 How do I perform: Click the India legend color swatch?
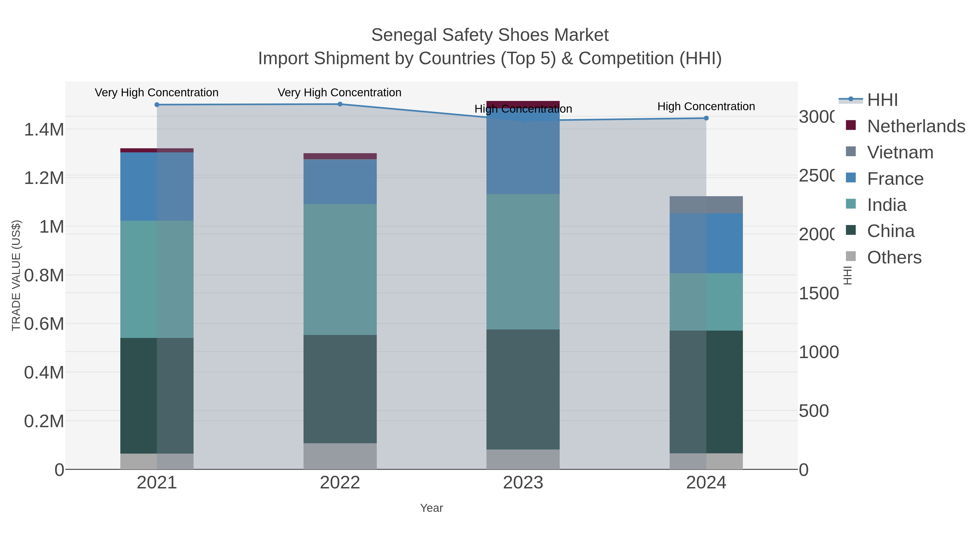[x=851, y=204]
